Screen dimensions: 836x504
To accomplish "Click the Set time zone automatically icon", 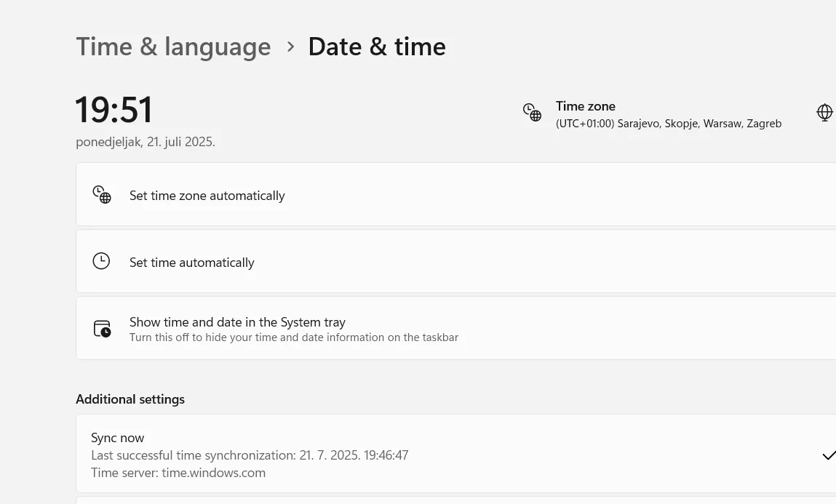I will (x=102, y=194).
